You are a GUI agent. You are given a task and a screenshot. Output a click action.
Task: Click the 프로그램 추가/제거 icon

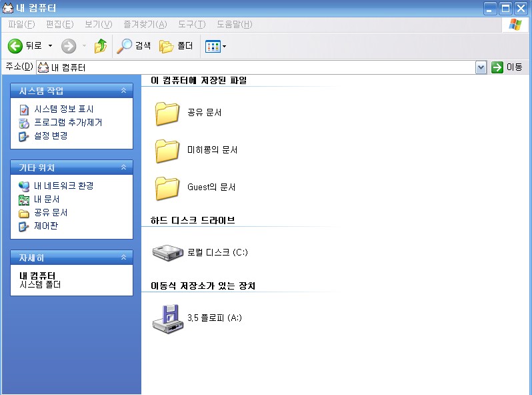[x=24, y=123]
